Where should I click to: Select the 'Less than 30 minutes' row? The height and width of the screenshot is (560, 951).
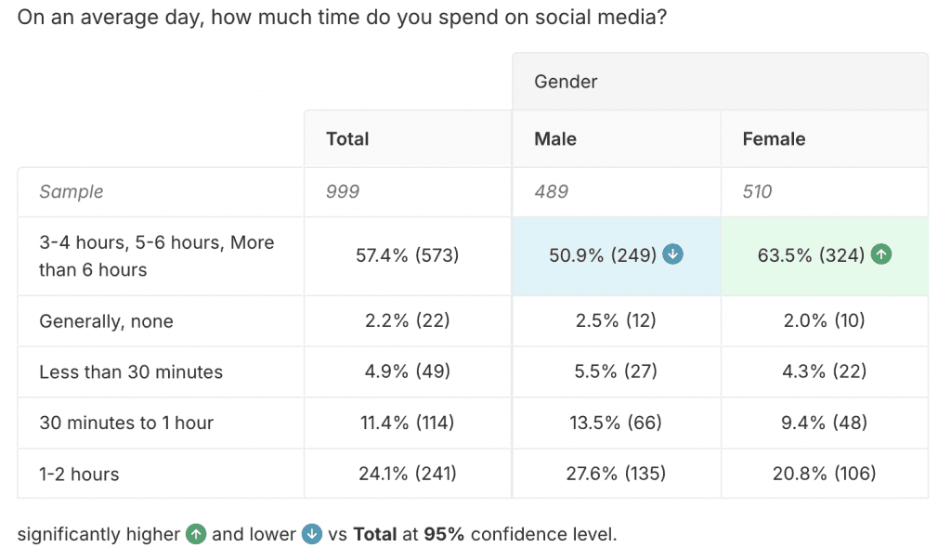click(131, 372)
